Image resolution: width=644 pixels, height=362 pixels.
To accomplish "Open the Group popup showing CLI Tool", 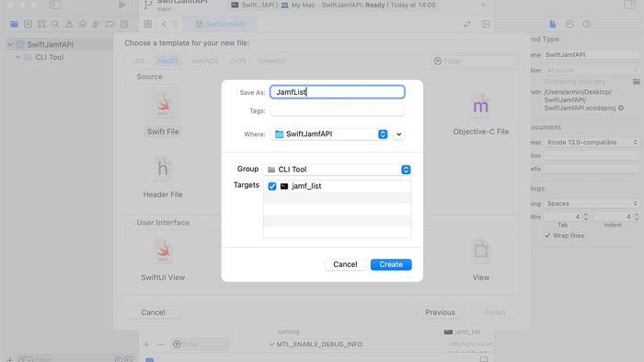I will point(338,169).
